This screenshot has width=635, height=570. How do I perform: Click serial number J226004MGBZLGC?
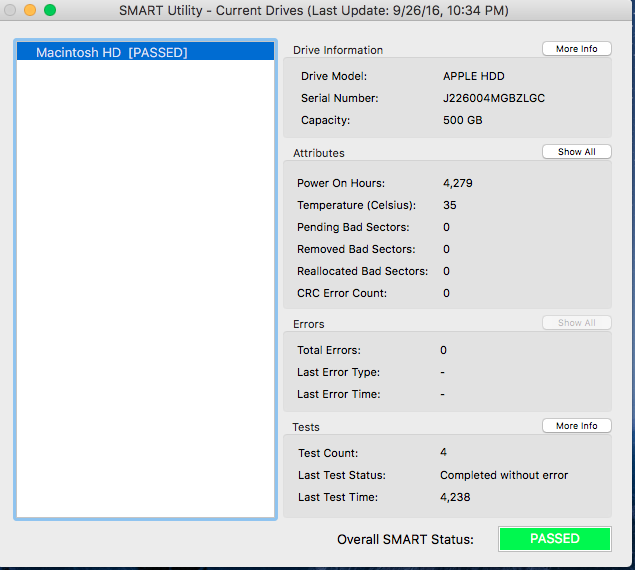[x=494, y=98]
